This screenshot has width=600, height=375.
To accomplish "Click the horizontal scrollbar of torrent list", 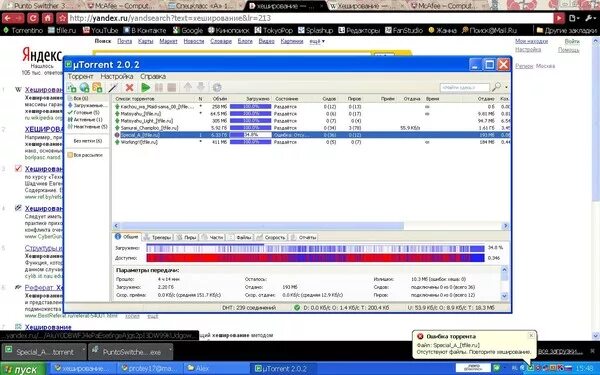I will pyautogui.click(x=262, y=226).
